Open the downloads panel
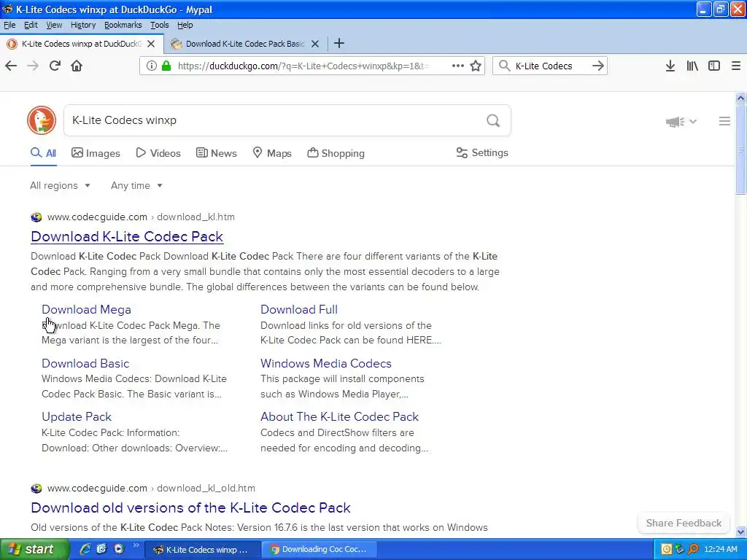The width and height of the screenshot is (747, 560). pos(670,66)
